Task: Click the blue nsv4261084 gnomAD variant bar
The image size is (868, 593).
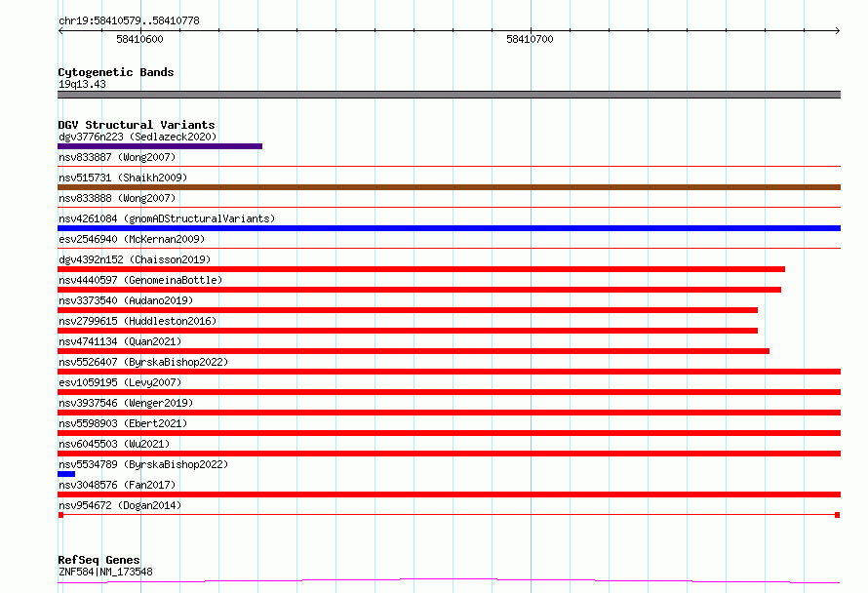Action: click(449, 228)
